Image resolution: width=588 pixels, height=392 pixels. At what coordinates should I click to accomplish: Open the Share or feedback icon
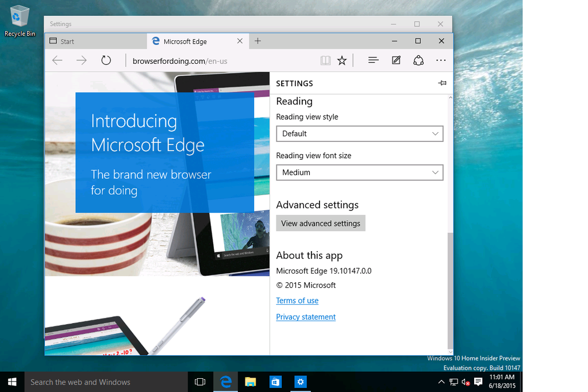pos(418,60)
